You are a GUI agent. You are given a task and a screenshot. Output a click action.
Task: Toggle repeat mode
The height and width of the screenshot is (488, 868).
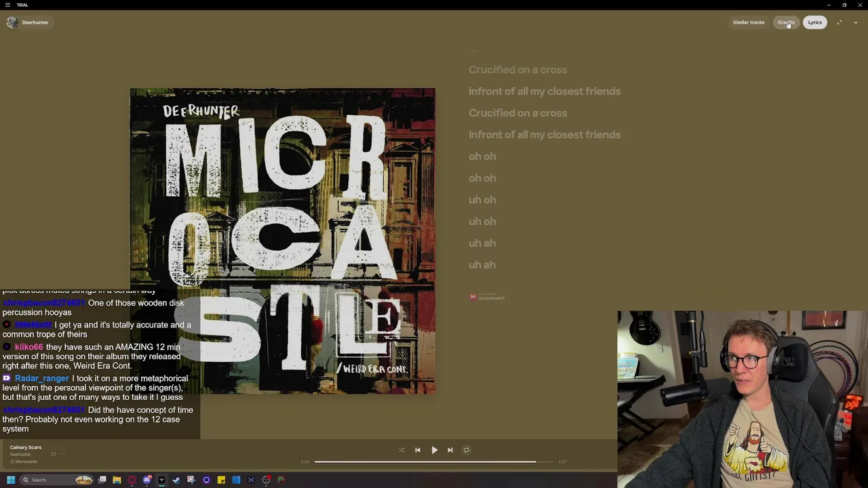tap(467, 450)
